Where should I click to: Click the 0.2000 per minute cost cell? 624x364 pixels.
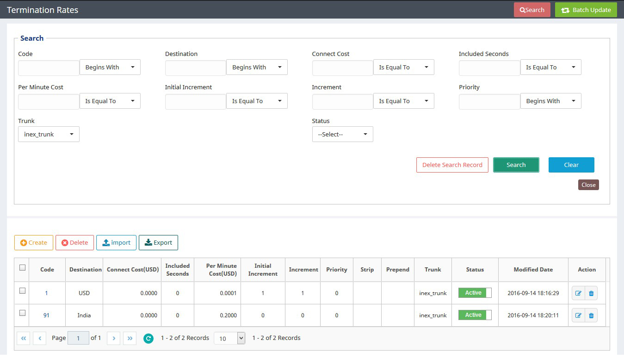click(x=217, y=315)
